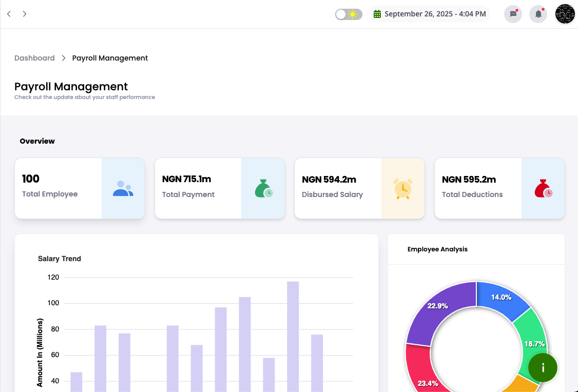
Task: Click the Amount In (Millions) axis label
Action: (x=40, y=352)
